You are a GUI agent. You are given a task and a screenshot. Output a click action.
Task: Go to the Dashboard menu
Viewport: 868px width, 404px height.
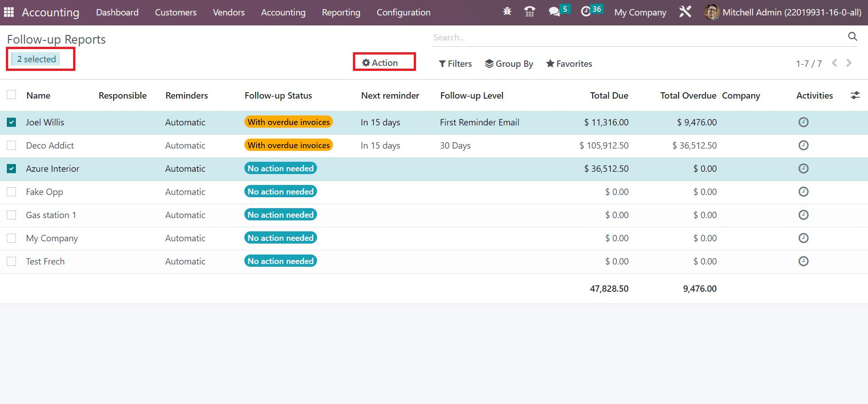[117, 12]
